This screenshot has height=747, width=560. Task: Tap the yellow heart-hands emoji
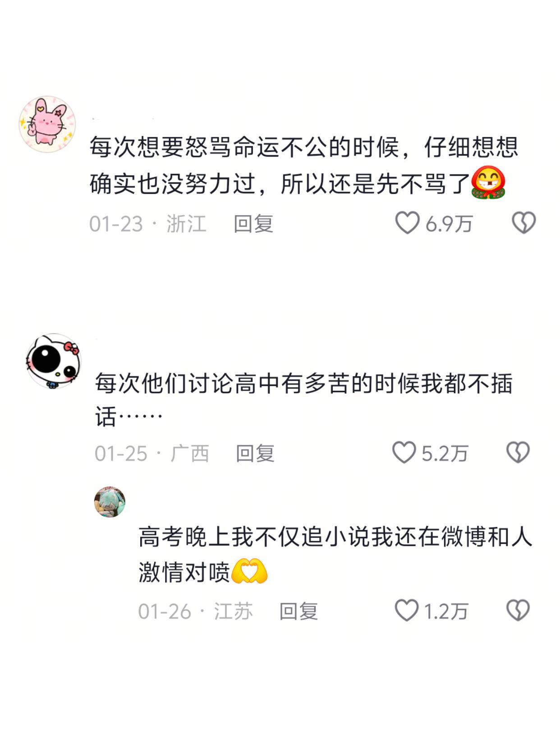click(249, 571)
